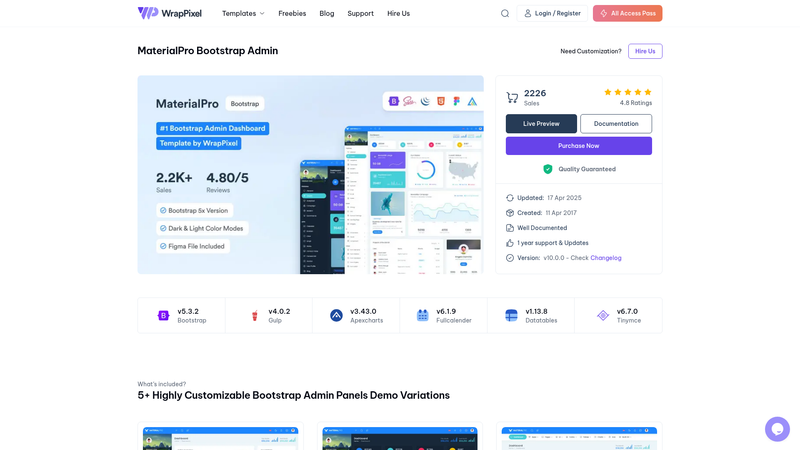Click the Quality Guaranteed shield icon

[x=547, y=169]
